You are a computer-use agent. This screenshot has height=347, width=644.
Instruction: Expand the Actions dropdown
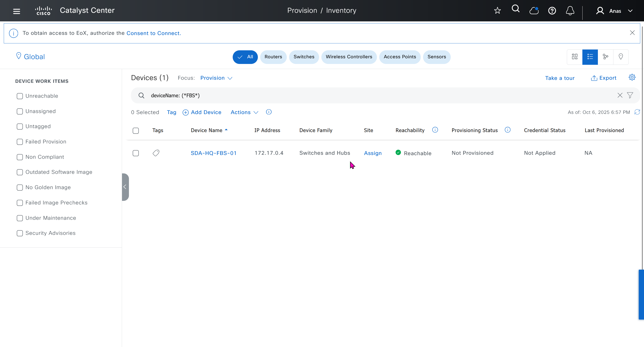pos(244,112)
